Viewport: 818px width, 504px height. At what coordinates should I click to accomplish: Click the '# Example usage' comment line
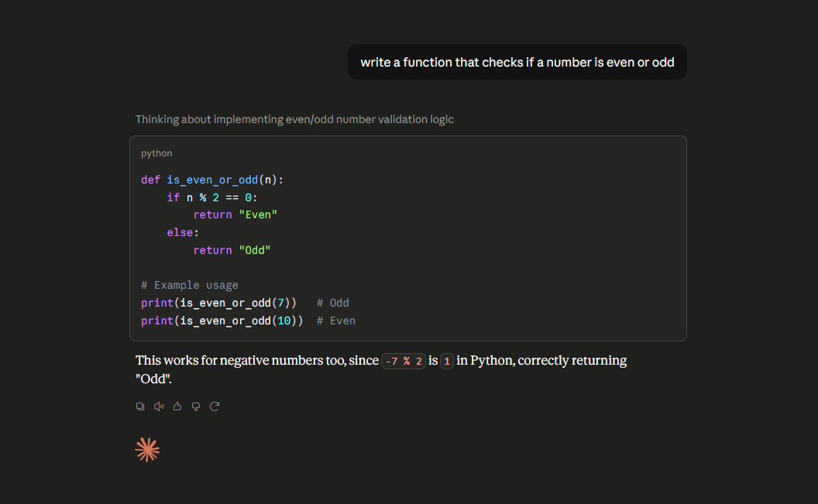[189, 285]
